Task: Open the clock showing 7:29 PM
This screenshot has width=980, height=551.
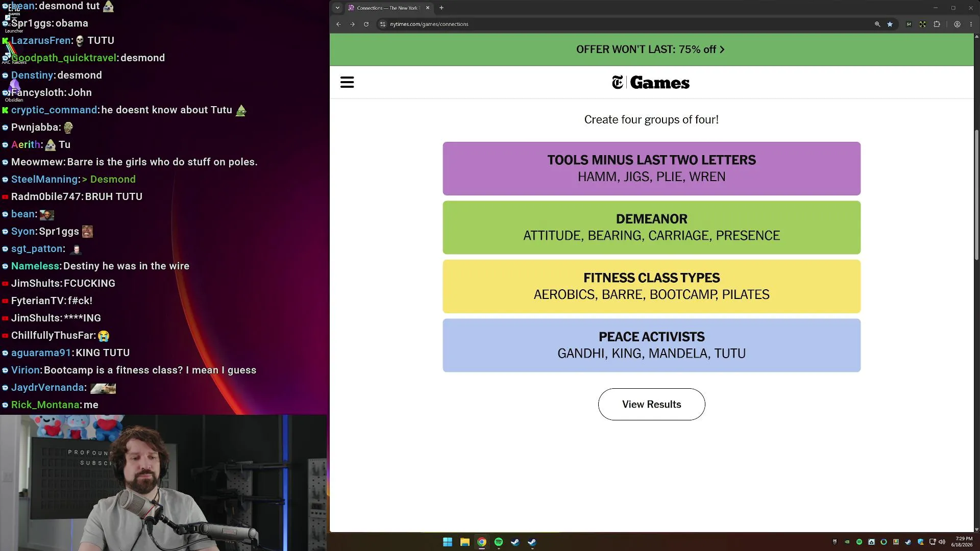Action: [962, 542]
